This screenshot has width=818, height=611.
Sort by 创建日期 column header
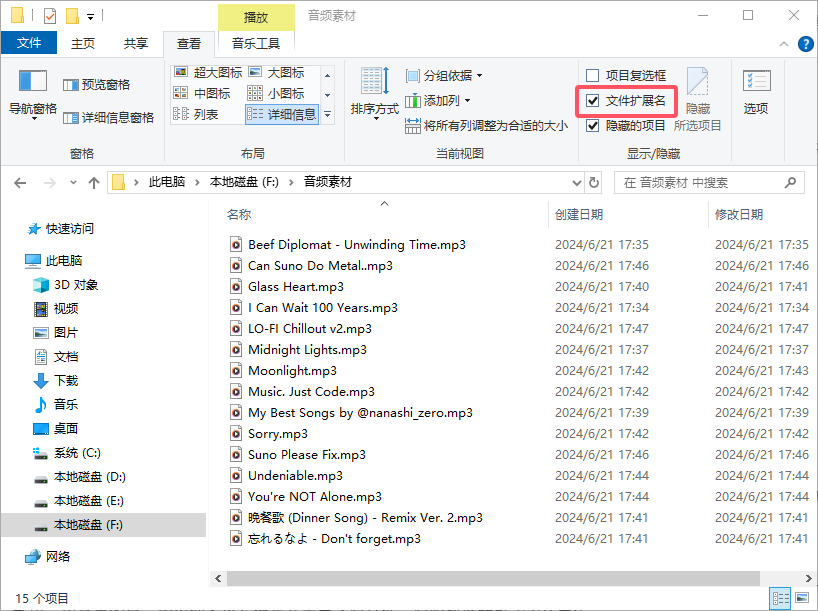click(x=579, y=214)
